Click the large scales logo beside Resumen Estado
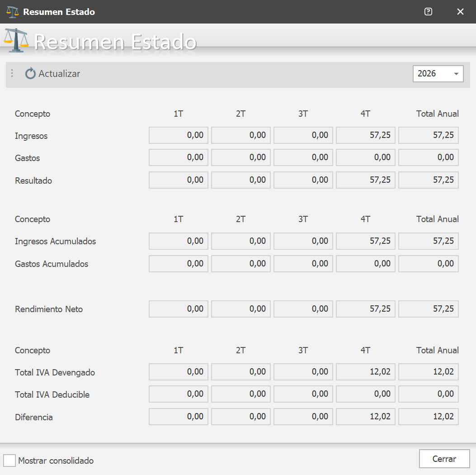The width and height of the screenshot is (476, 475). coord(16,40)
